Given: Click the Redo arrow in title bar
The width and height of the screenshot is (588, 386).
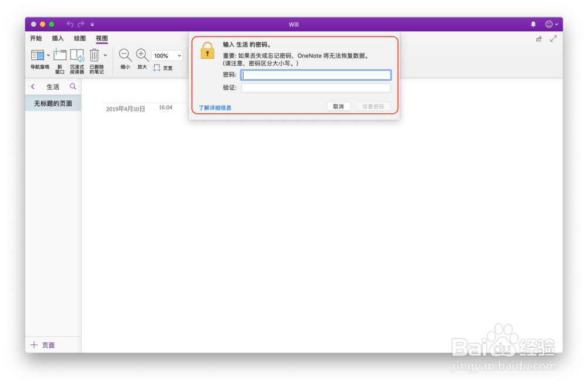Looking at the screenshot, I should [x=81, y=24].
